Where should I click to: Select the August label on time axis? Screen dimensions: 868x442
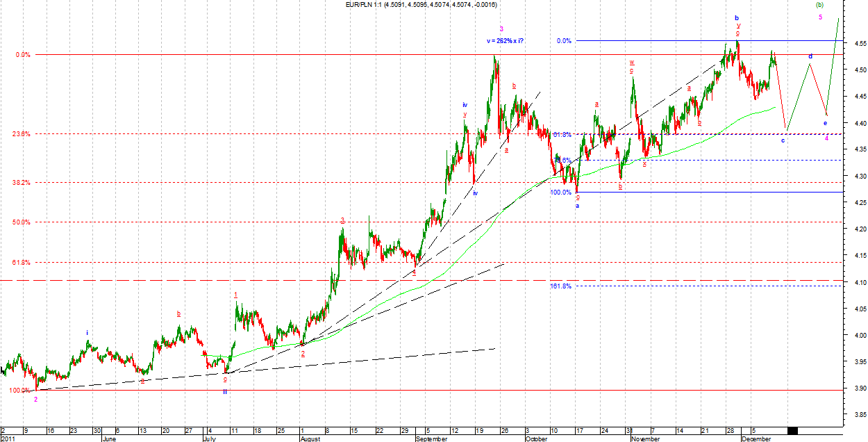(x=312, y=439)
